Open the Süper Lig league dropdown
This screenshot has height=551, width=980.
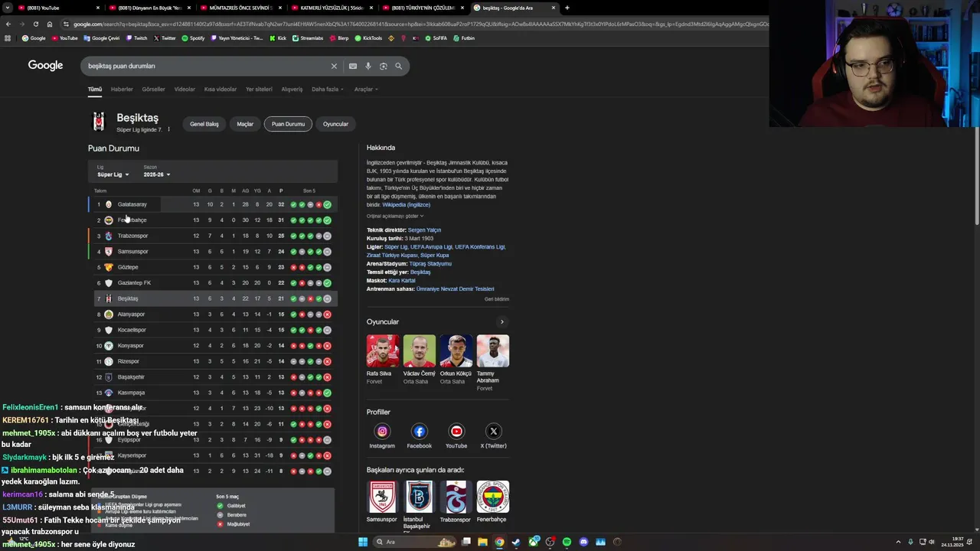point(113,174)
